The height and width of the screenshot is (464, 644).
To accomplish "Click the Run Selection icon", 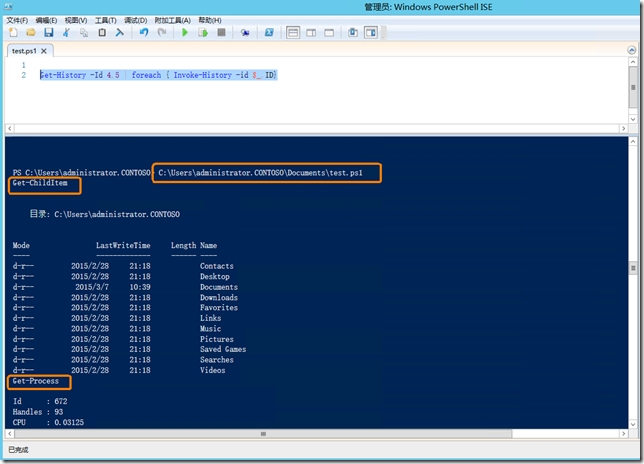I will click(203, 32).
